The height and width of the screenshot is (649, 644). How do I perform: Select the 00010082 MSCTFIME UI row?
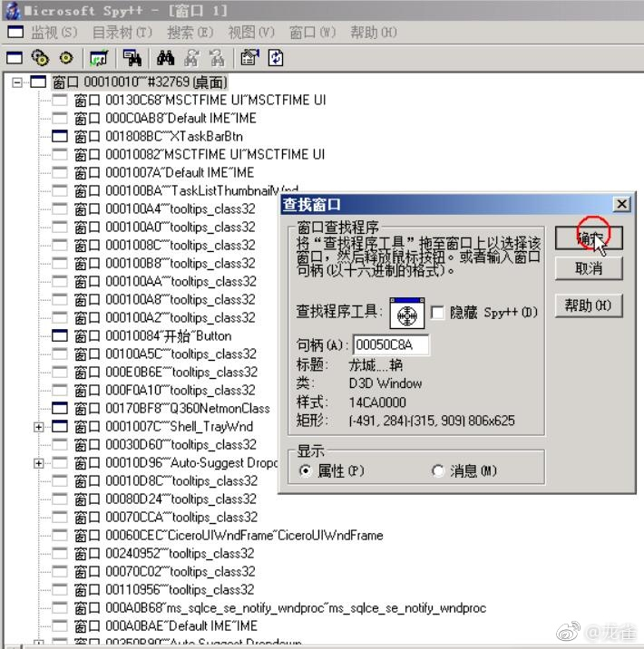coord(200,154)
